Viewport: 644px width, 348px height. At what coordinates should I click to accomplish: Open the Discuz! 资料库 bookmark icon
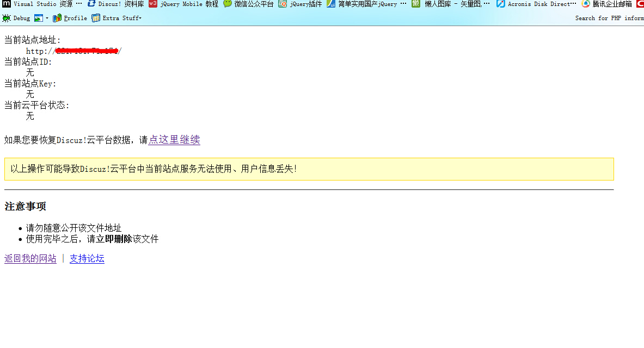(x=91, y=4)
